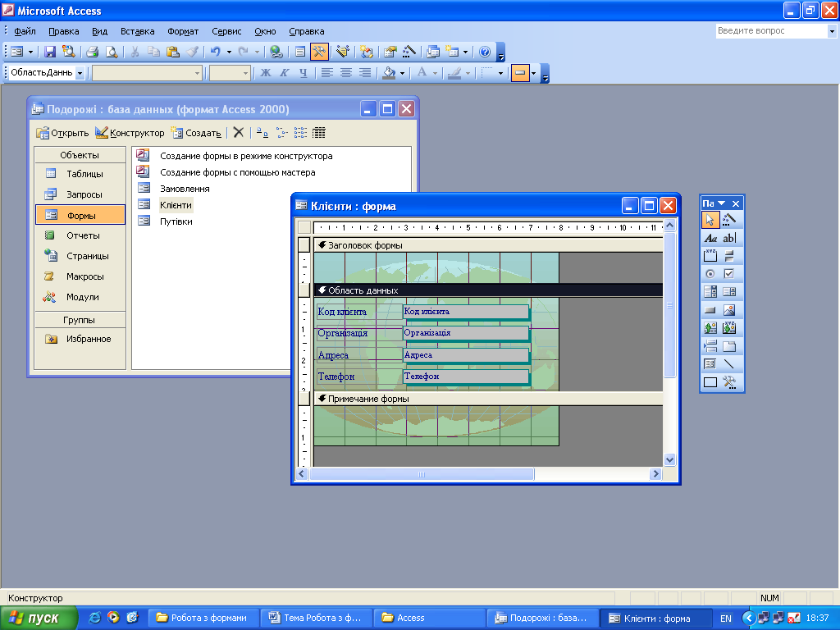Open the font name combo box
The image size is (840, 630).
[148, 73]
